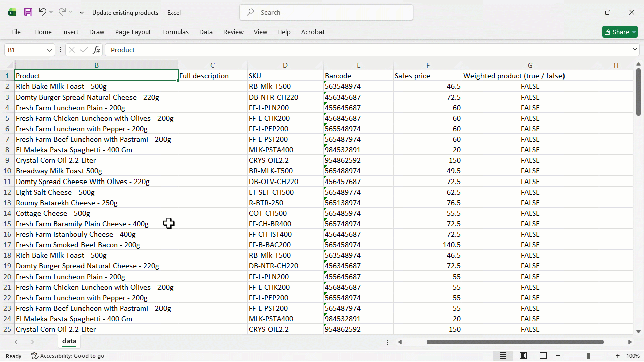This screenshot has height=362, width=644.
Task: Click the Undo arrow icon
Action: click(x=42, y=12)
